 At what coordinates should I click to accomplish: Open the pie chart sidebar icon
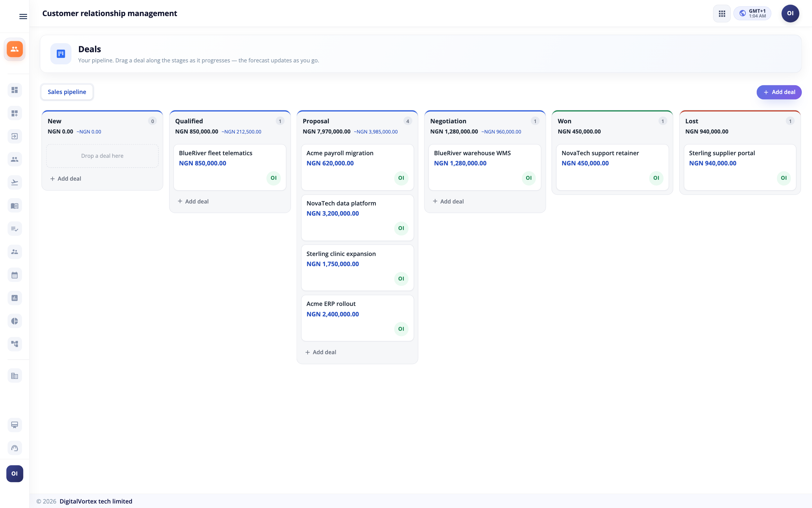tap(14, 321)
